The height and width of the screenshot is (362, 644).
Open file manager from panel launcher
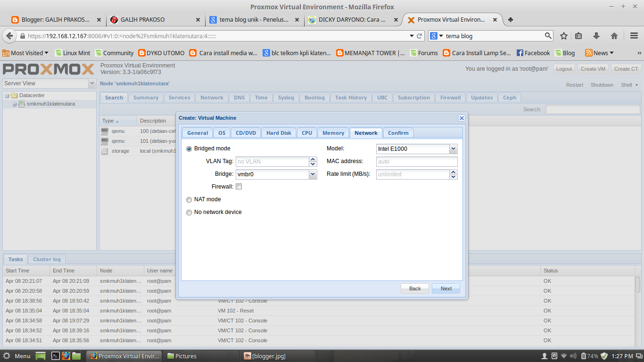[76, 356]
